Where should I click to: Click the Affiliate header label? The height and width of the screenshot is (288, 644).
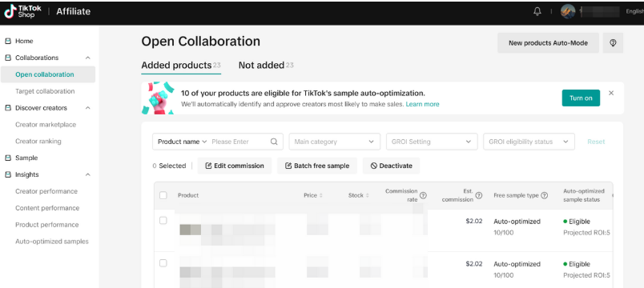click(73, 11)
